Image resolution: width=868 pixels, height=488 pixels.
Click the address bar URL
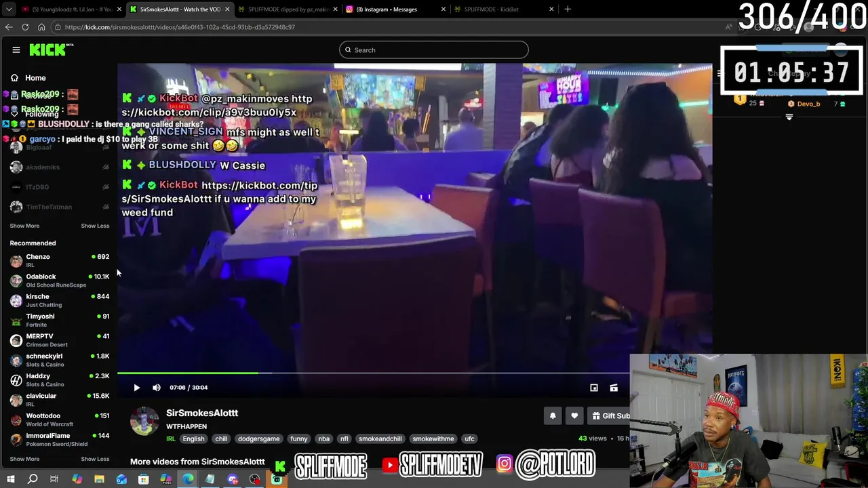coord(180,27)
